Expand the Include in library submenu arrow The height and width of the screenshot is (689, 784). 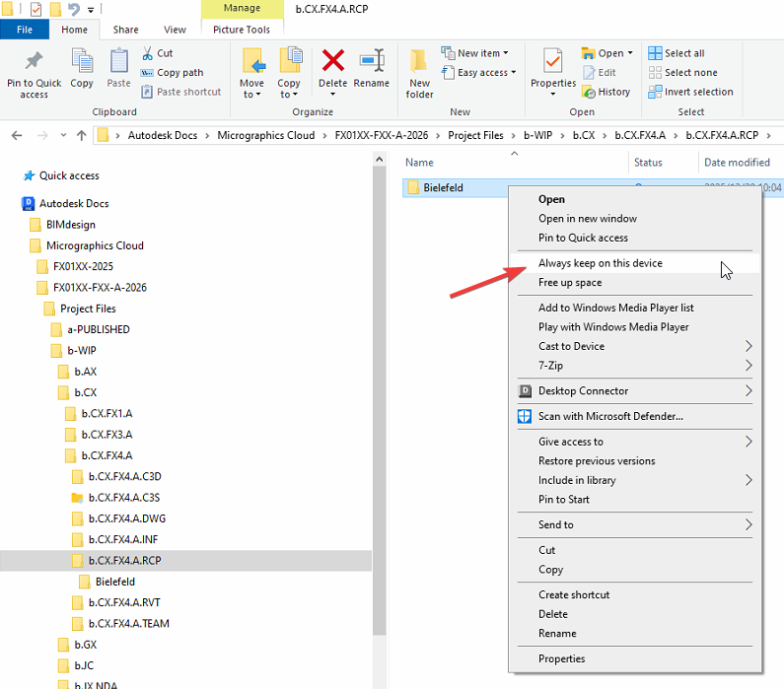[x=748, y=480]
